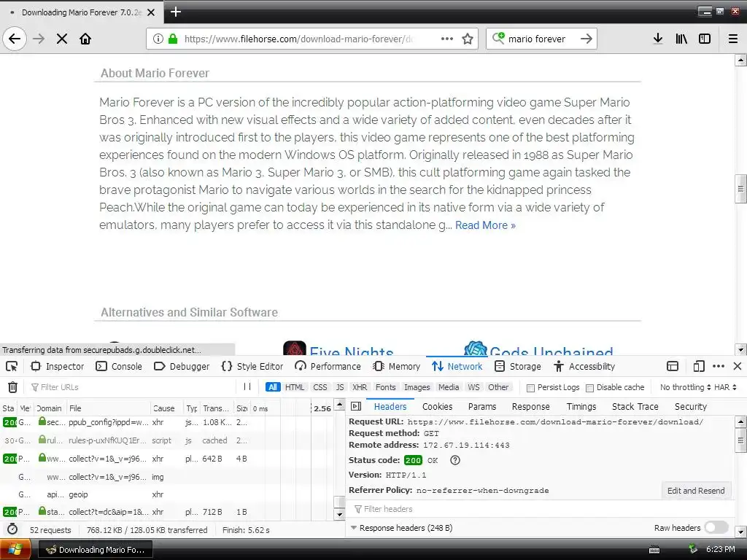Select the Downloading Mario Forever taskbar button
The height and width of the screenshot is (560, 747).
pyautogui.click(x=96, y=550)
